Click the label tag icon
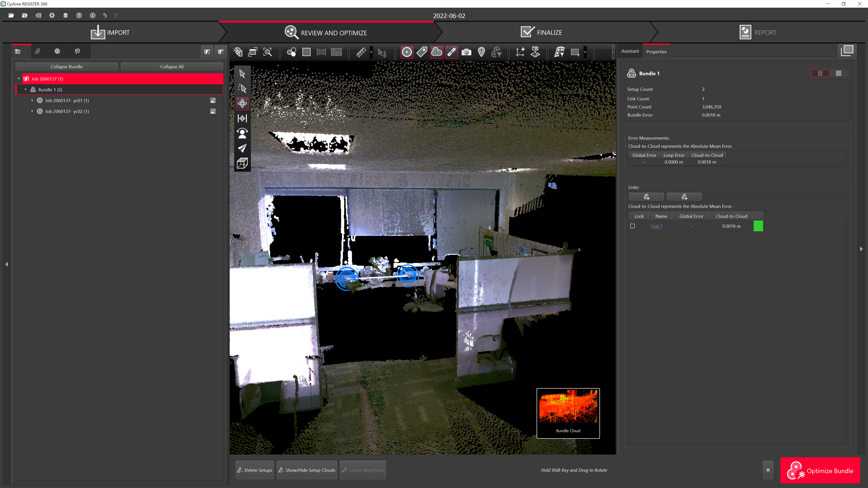The height and width of the screenshot is (488, 868). 421,52
